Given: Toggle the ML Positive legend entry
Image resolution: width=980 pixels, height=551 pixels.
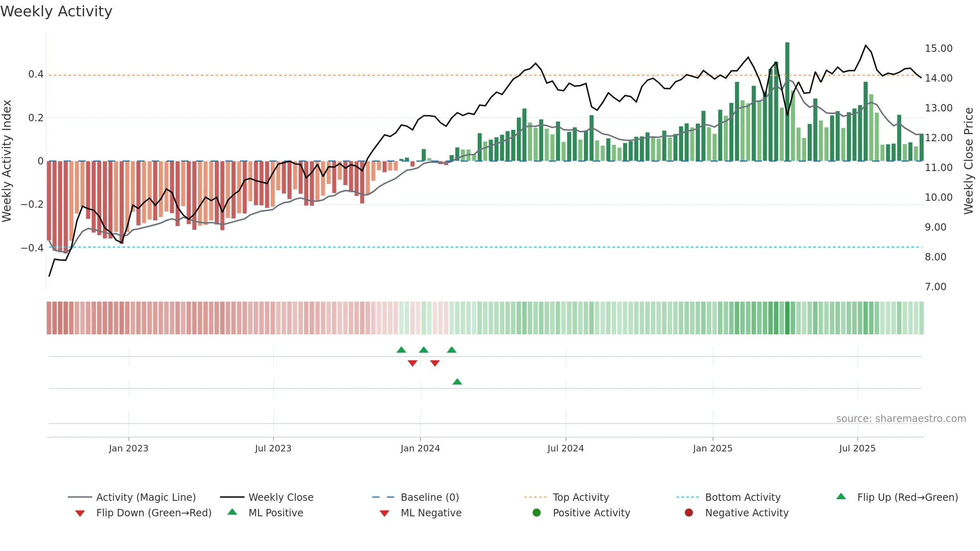Looking at the screenshot, I should 265,513.
